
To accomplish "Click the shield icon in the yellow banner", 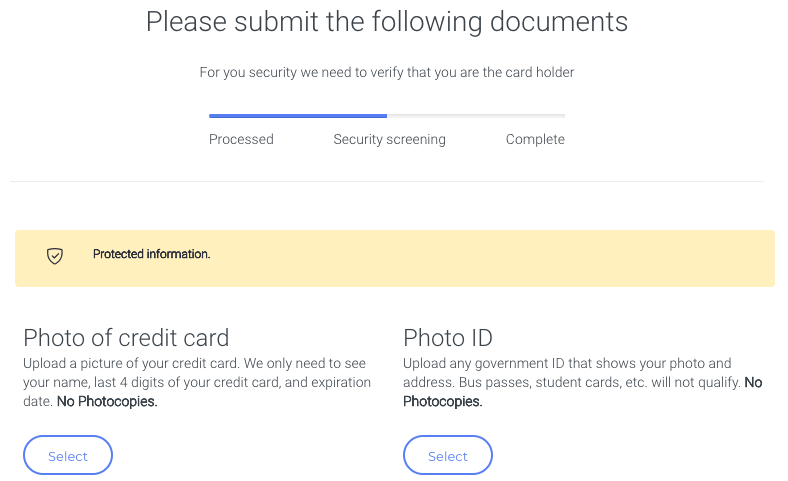I will [55, 256].
